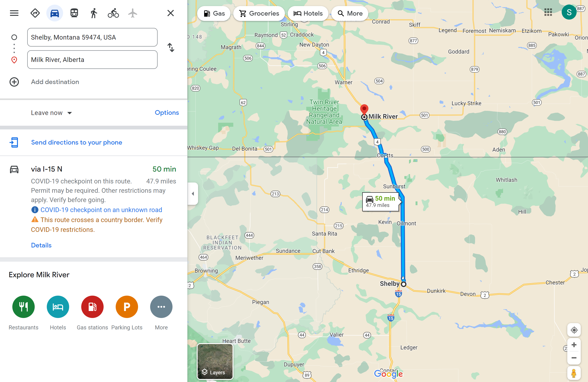Switch to Walking travel mode
The height and width of the screenshot is (382, 588).
tap(94, 13)
